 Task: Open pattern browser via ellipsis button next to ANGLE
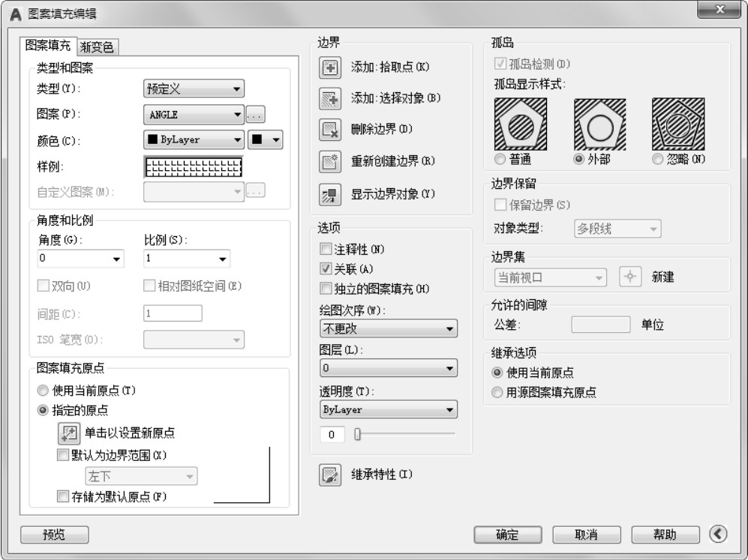255,115
